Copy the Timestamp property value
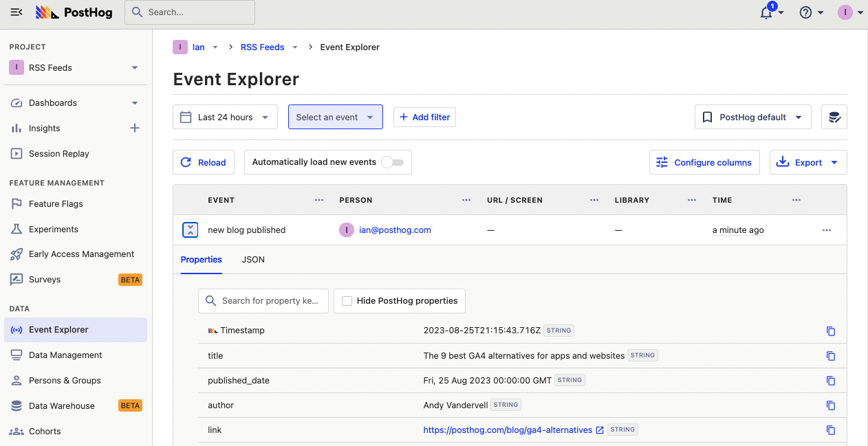This screenshot has height=446, width=868. tap(830, 331)
